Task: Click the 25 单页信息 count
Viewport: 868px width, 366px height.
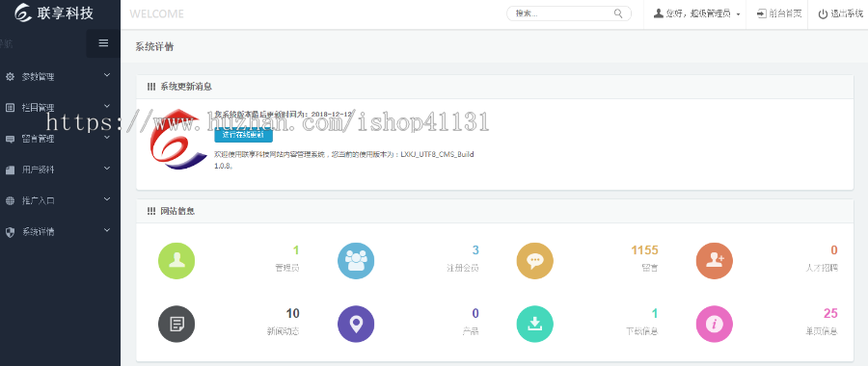Action: coord(830,313)
